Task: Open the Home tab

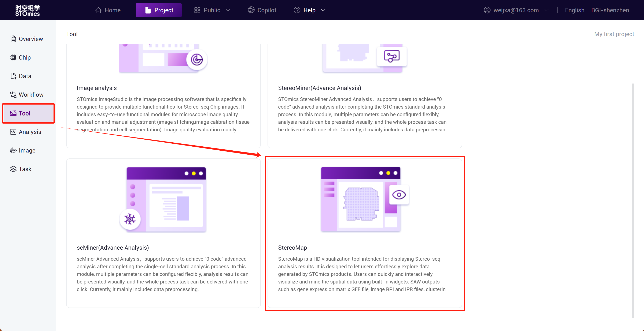Action: [108, 10]
